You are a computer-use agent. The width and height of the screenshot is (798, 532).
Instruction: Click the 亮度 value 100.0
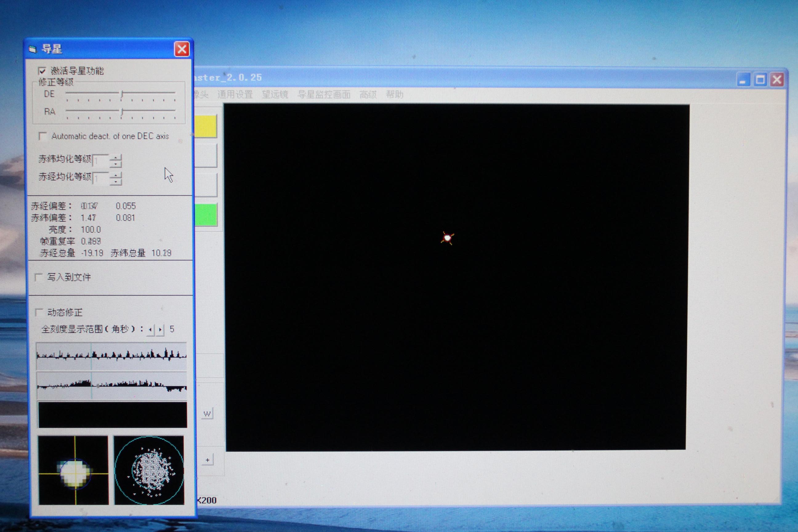click(91, 230)
